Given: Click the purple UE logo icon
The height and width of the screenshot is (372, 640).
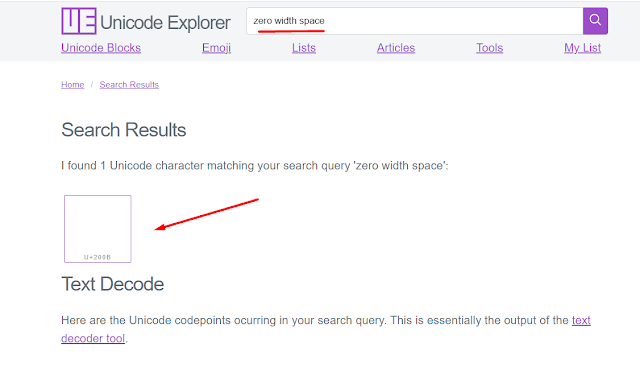Looking at the screenshot, I should 79,21.
